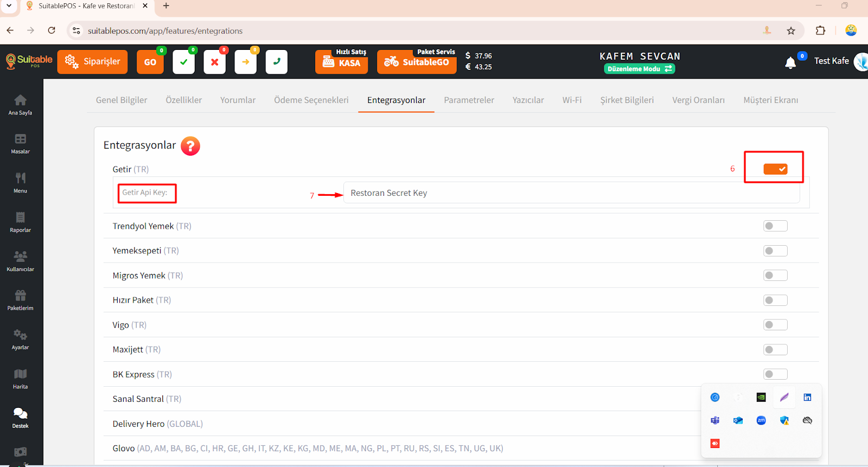Enable the Trendyol Yemek integration toggle
Image resolution: width=868 pixels, height=467 pixels.
(x=775, y=226)
